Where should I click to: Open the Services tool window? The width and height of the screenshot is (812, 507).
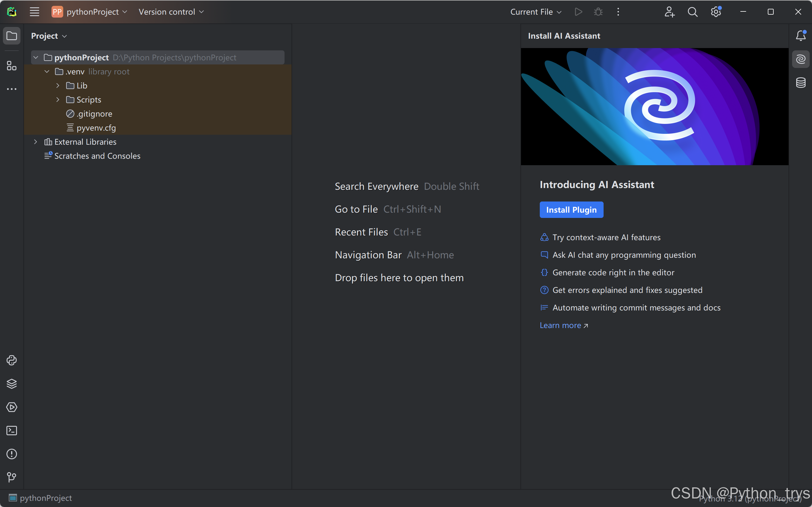coord(12,407)
